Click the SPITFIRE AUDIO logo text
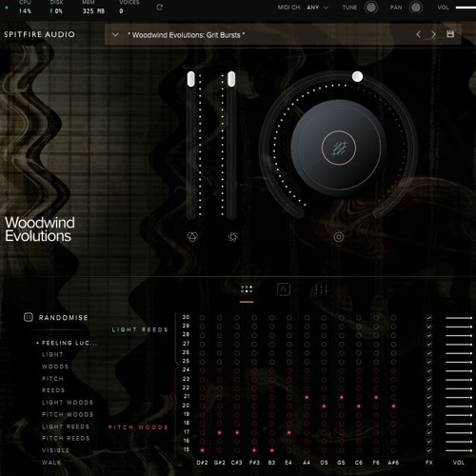The image size is (476, 476). pyautogui.click(x=39, y=34)
